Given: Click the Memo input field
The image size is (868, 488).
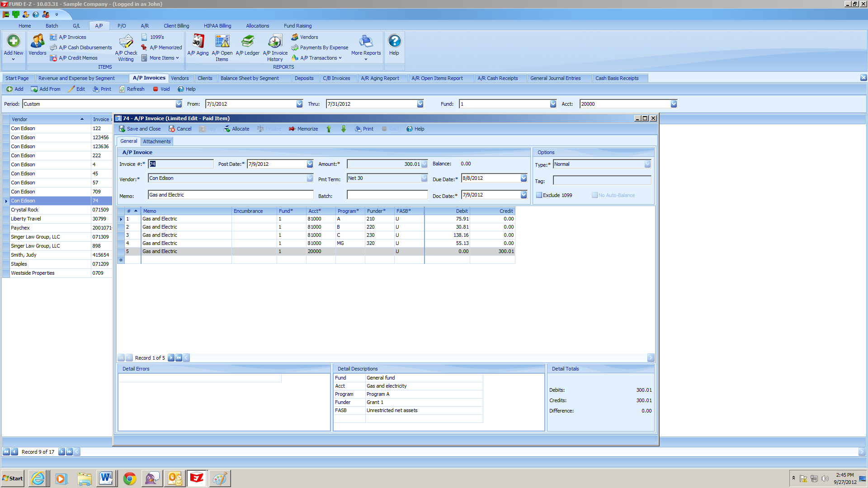Looking at the screenshot, I should click(231, 195).
